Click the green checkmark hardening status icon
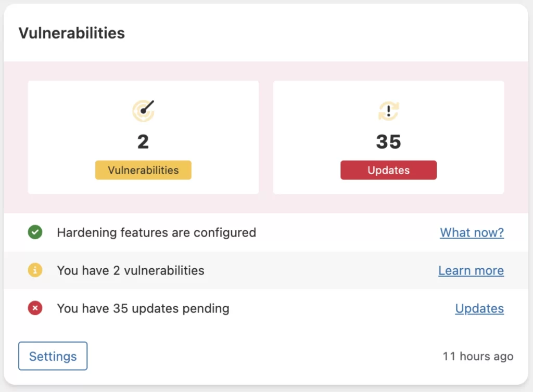This screenshot has width=533, height=392. 35,232
